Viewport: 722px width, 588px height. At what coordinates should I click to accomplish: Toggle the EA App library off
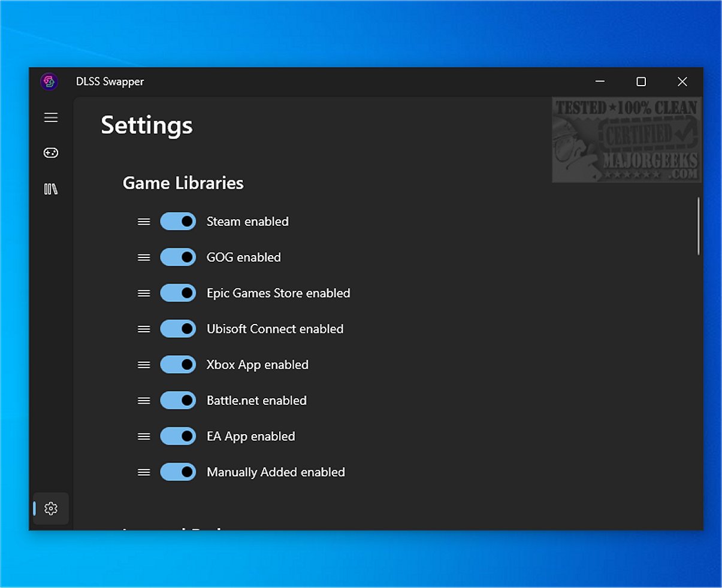178,437
